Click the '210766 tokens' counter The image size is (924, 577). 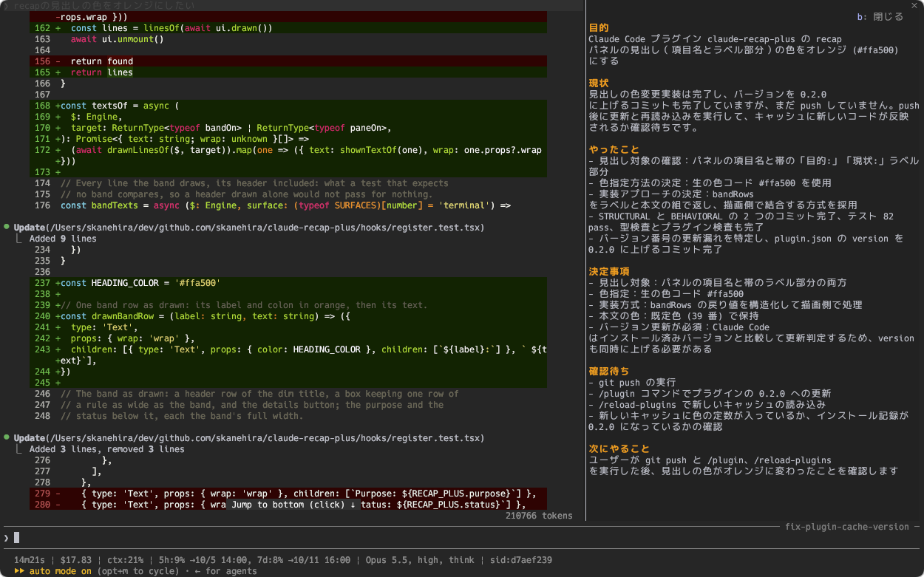point(539,516)
